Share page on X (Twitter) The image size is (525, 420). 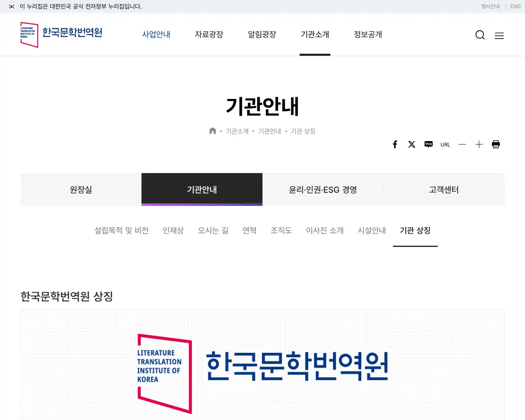412,144
